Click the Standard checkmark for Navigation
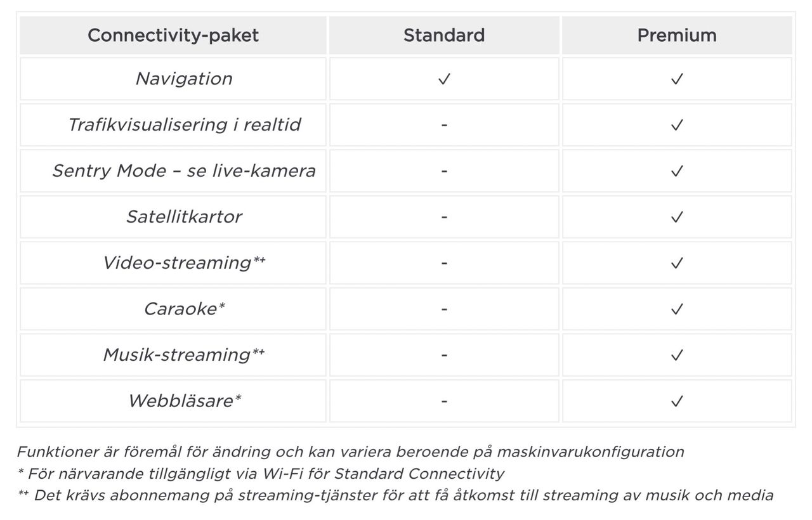 (x=444, y=79)
